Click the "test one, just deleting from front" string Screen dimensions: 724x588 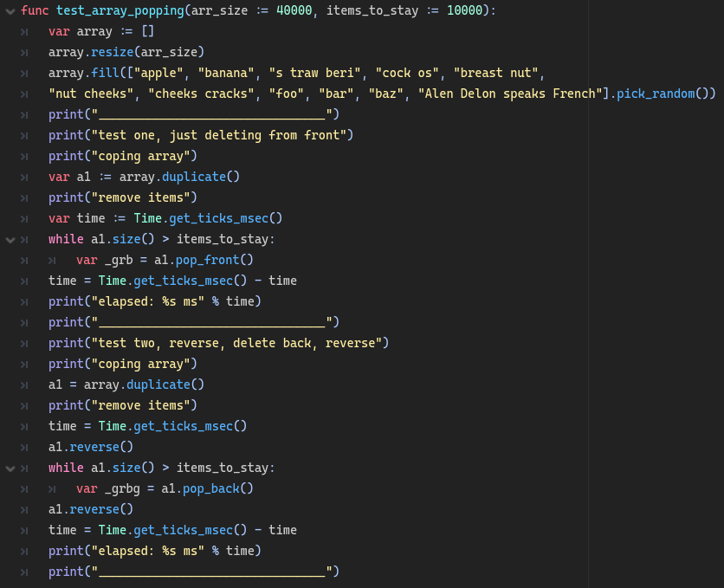[219, 135]
